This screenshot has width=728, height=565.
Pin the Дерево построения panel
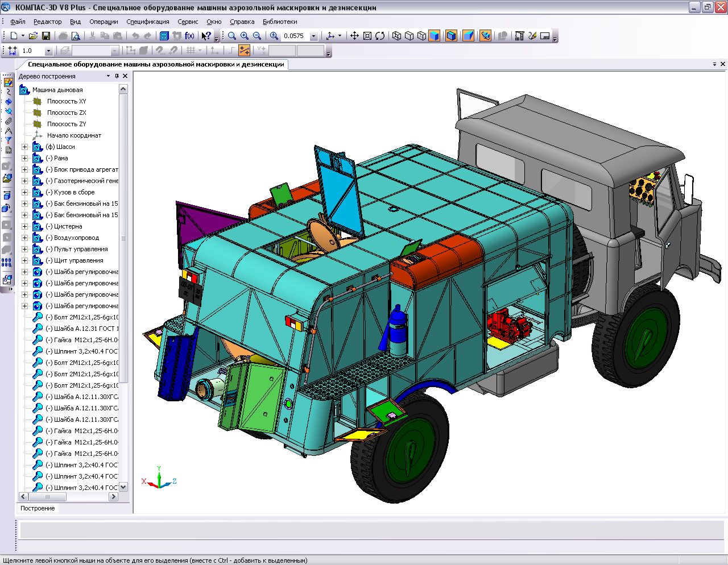[117, 76]
